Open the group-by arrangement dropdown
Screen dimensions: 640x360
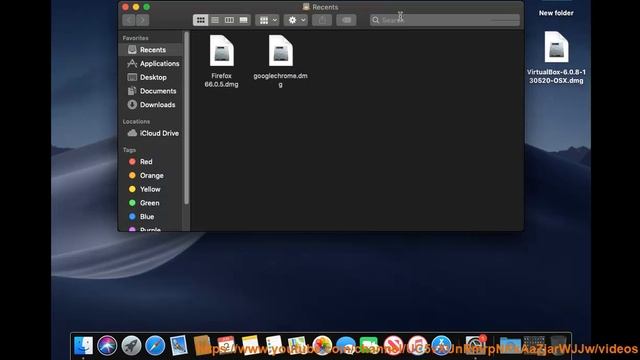(267, 20)
